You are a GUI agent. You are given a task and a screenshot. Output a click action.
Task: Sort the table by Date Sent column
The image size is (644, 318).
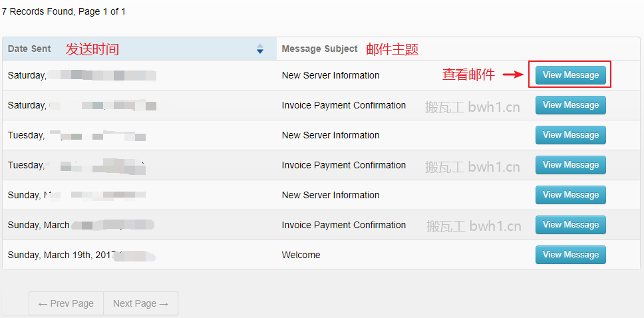click(x=29, y=49)
